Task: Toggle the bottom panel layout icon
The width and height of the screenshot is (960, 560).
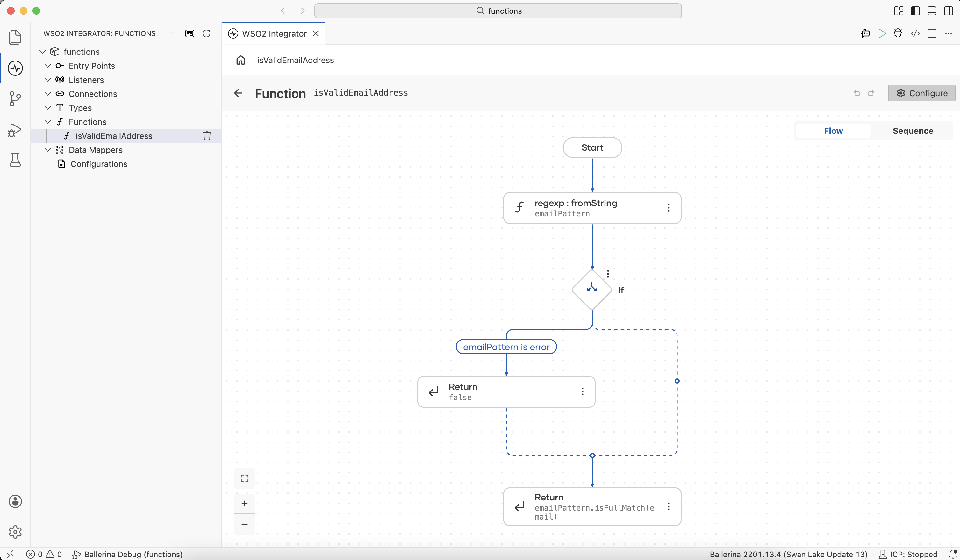Action: pos(932,11)
